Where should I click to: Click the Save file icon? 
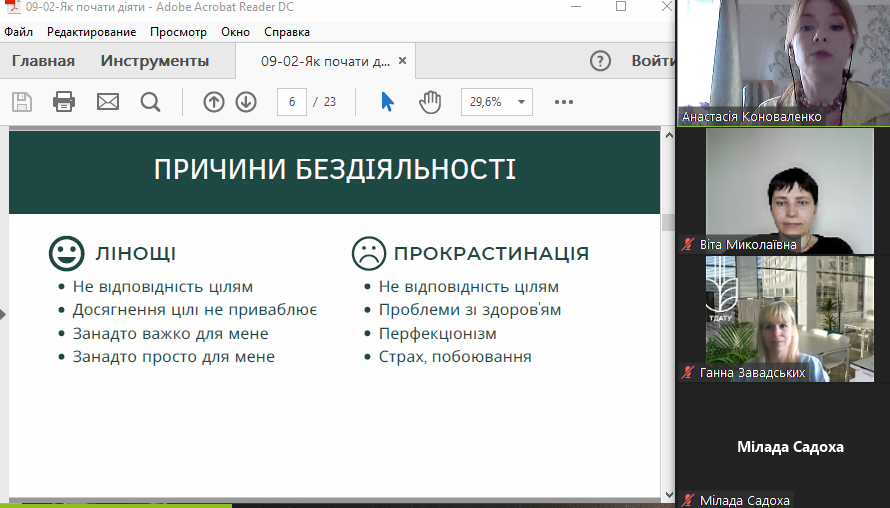pos(22,101)
